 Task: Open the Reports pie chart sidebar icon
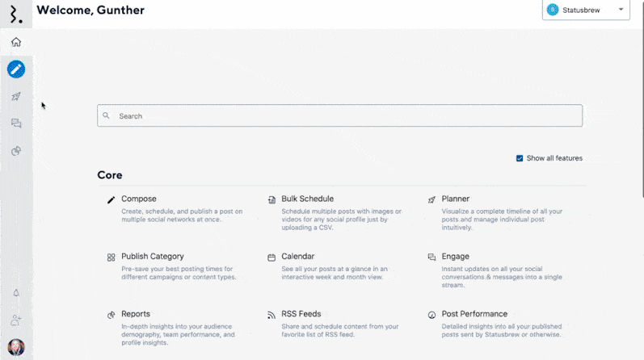[x=16, y=151]
